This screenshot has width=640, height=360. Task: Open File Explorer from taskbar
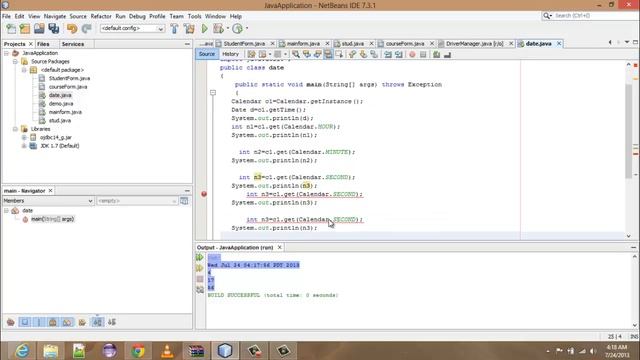pyautogui.click(x=51, y=351)
